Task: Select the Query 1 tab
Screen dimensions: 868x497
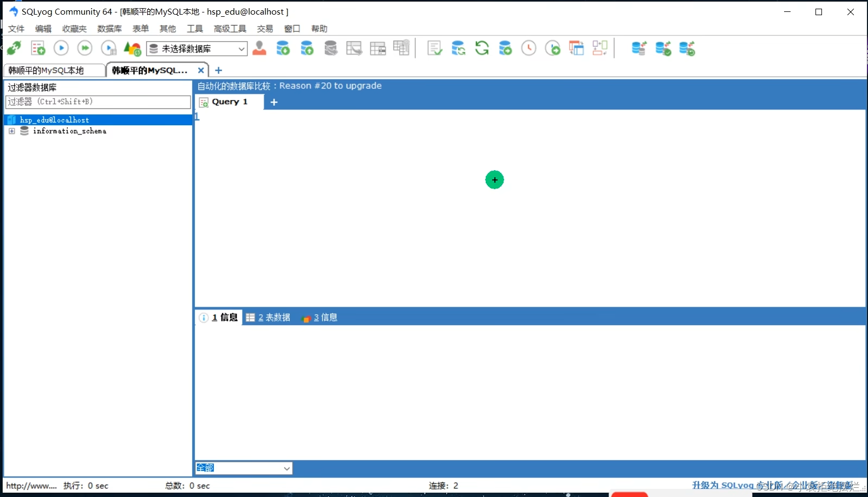Action: click(229, 102)
